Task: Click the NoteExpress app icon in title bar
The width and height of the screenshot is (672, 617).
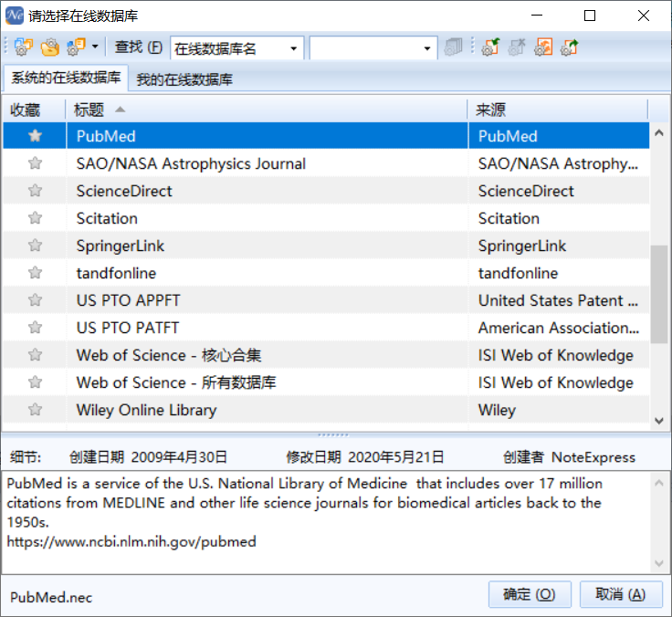Action: click(15, 16)
